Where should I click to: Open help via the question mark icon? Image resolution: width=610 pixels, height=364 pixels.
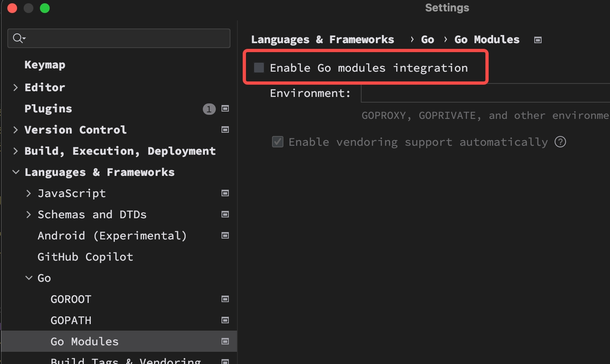tap(560, 142)
